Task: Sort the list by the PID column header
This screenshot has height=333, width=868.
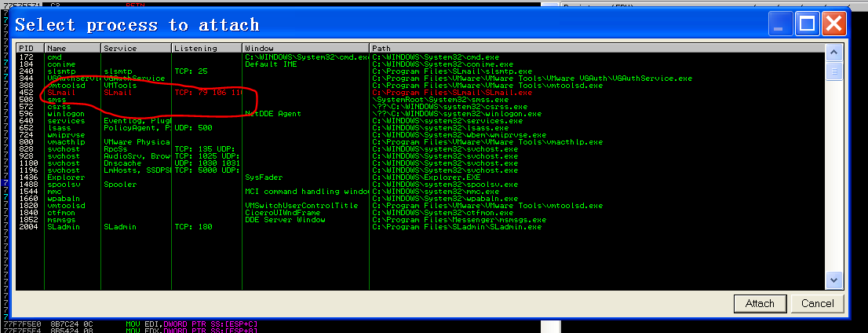Action: tap(30, 48)
